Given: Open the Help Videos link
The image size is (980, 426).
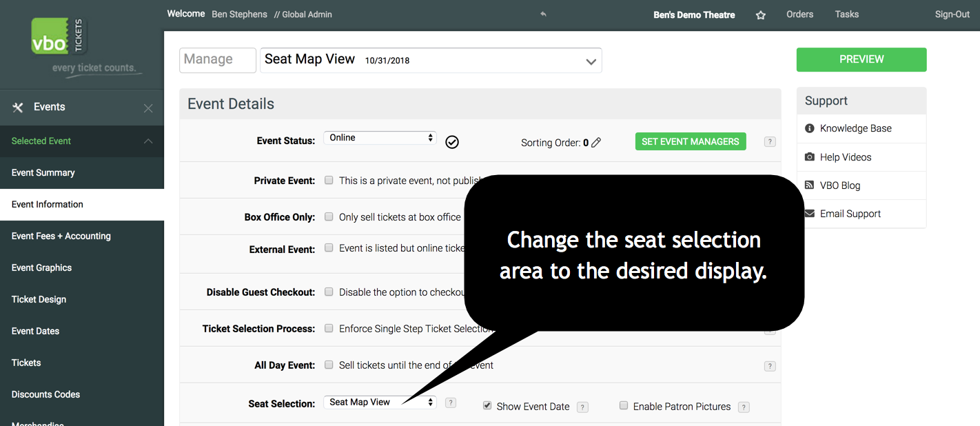Looking at the screenshot, I should pyautogui.click(x=846, y=157).
